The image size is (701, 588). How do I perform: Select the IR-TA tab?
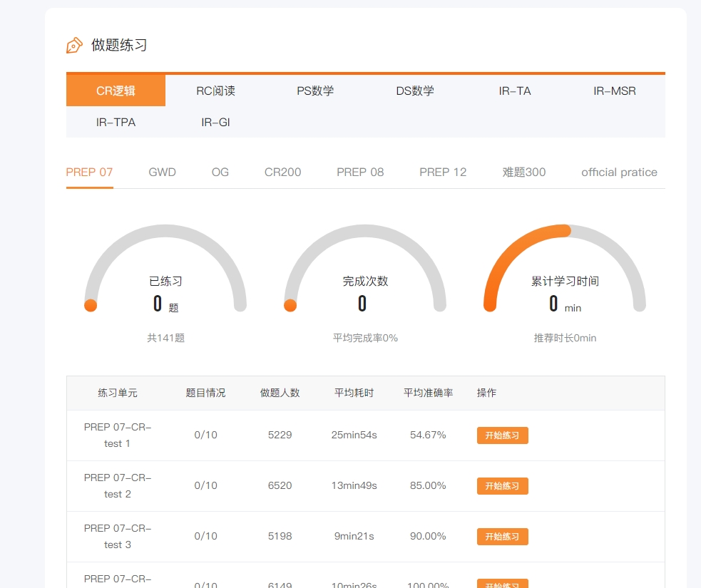[x=515, y=91]
